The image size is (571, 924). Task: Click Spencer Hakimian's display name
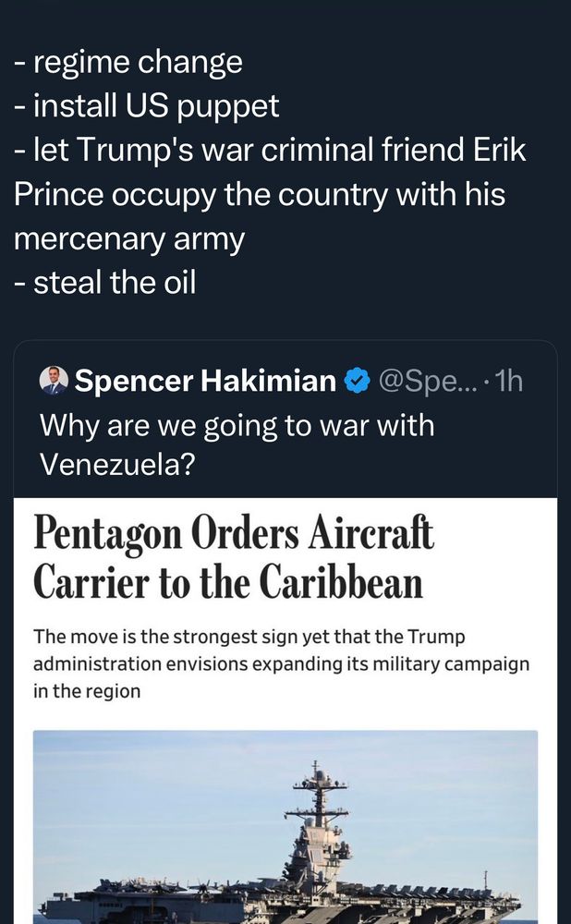[x=196, y=376]
